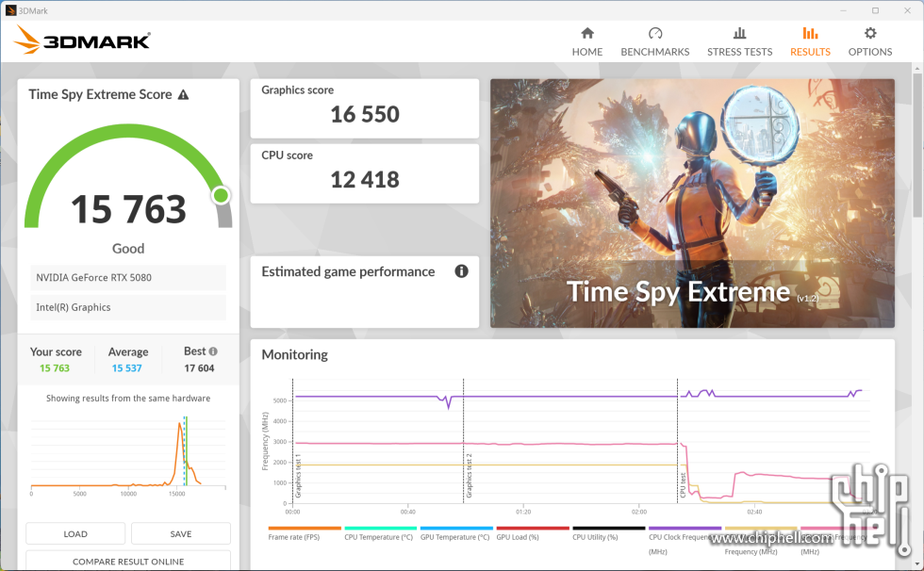Toggle the GPU Load (%) legend item

click(532, 532)
